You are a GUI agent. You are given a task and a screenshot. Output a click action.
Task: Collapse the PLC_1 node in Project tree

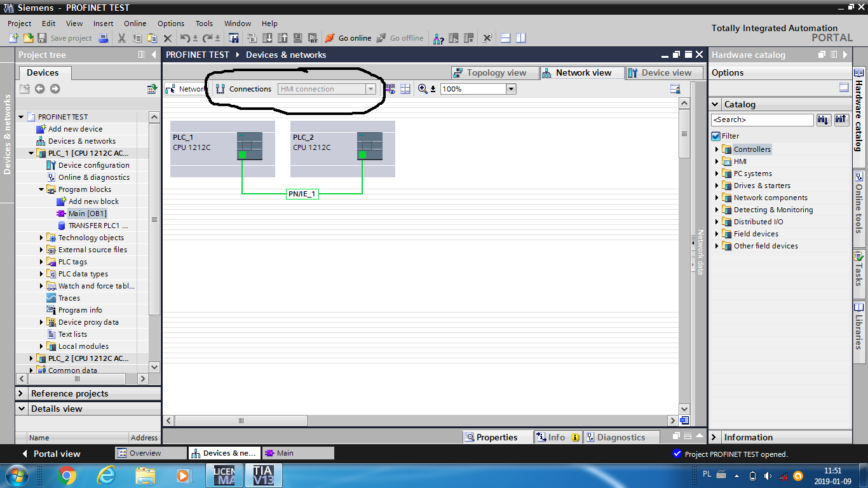[31, 153]
